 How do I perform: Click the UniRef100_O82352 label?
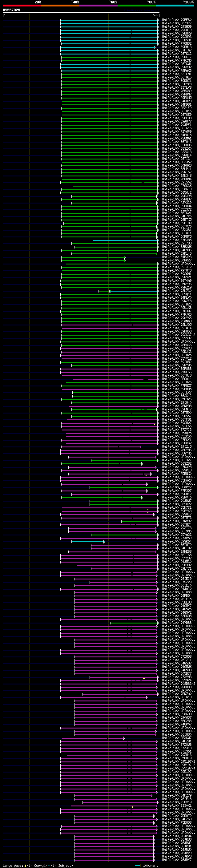click(177, 162)
